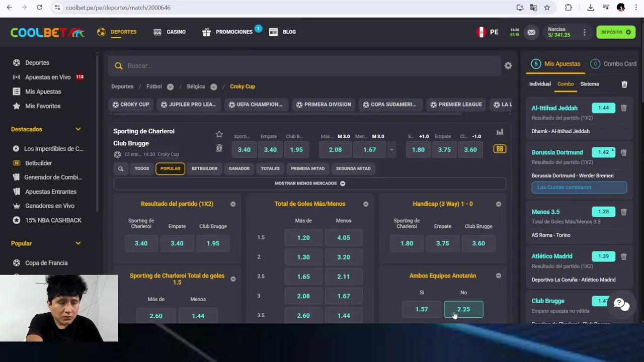Open the match statistics bar-chart icon
Viewport: 644px width, 362px height.
(500, 132)
